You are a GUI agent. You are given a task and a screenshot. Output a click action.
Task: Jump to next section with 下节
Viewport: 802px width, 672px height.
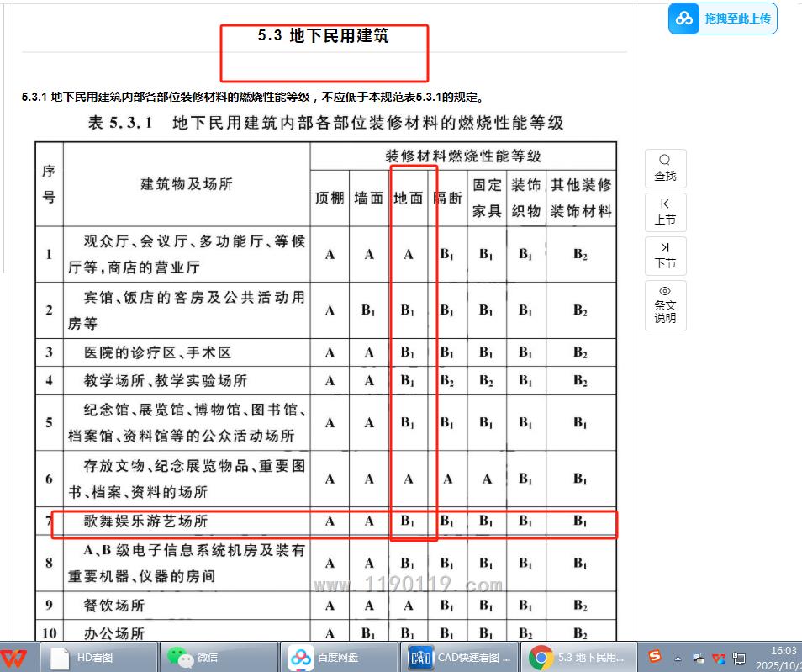point(665,256)
